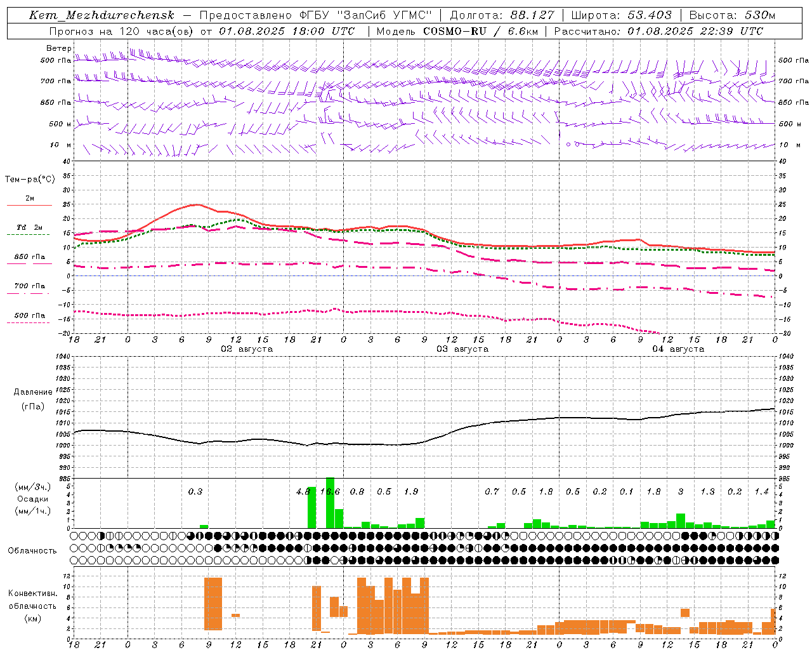Click the Тем-ра(°C) axis title
The image size is (812, 650).
pos(30,180)
